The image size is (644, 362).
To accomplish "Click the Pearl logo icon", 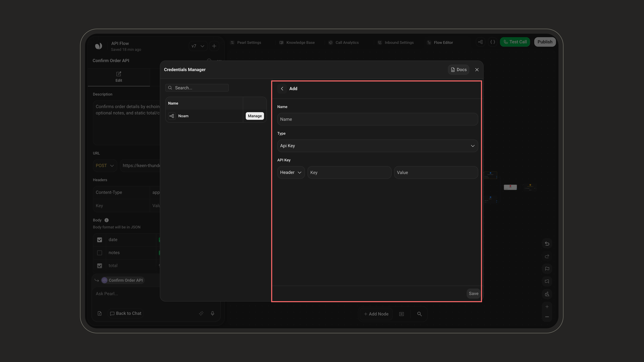I will (x=98, y=46).
